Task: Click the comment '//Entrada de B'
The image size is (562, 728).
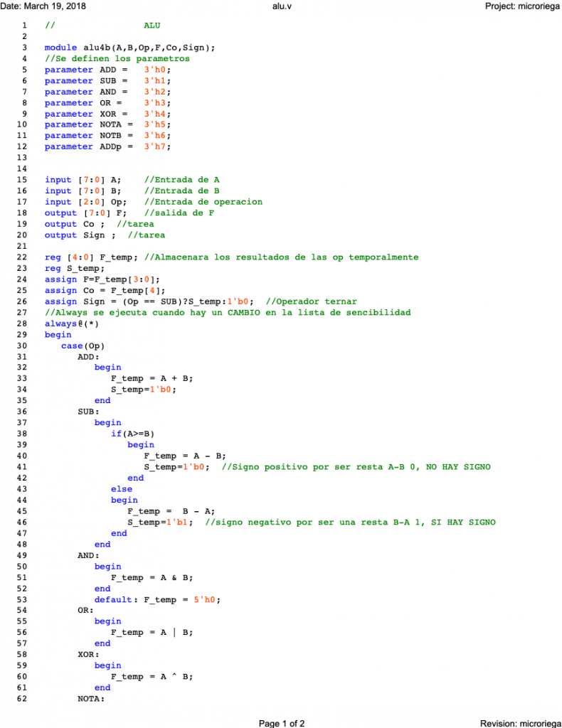Action: click(x=181, y=191)
